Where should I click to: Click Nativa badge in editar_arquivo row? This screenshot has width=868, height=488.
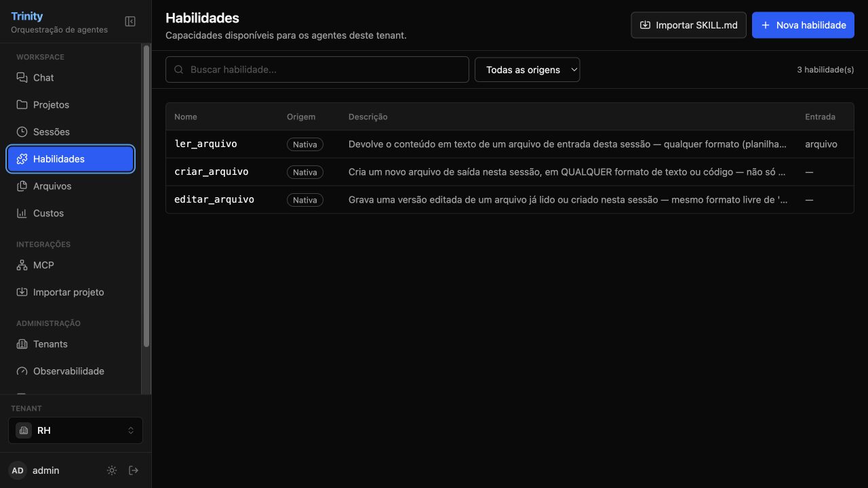305,200
